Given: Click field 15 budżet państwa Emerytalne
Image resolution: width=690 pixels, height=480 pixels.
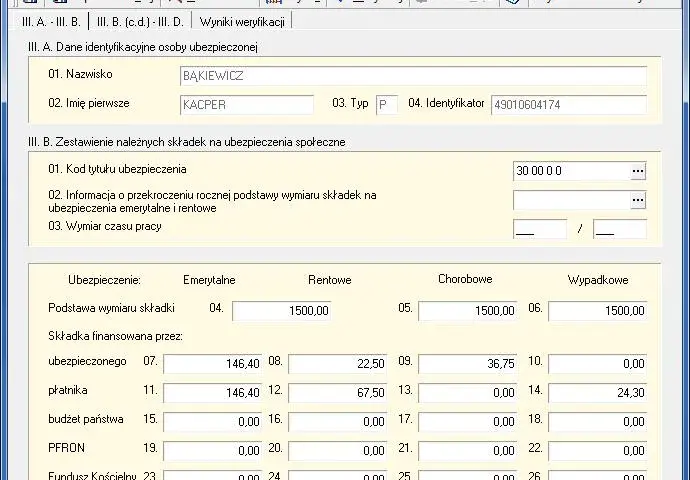Looking at the screenshot, I should (x=213, y=422).
